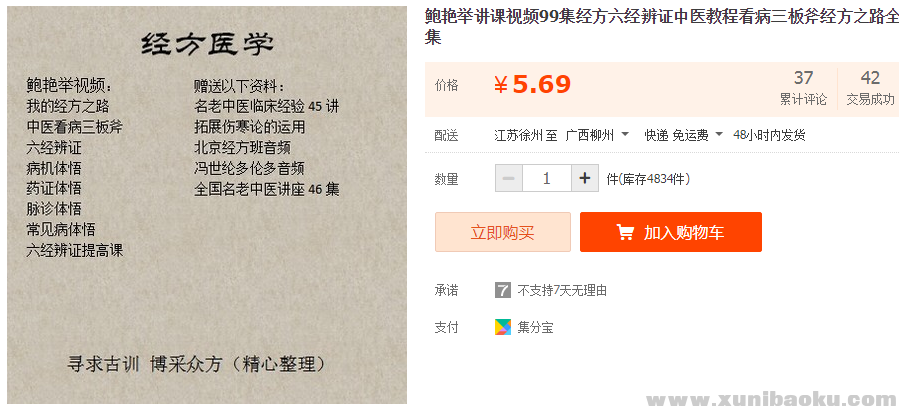Click the ¥5.69 price
899x412 pixels.
click(533, 85)
